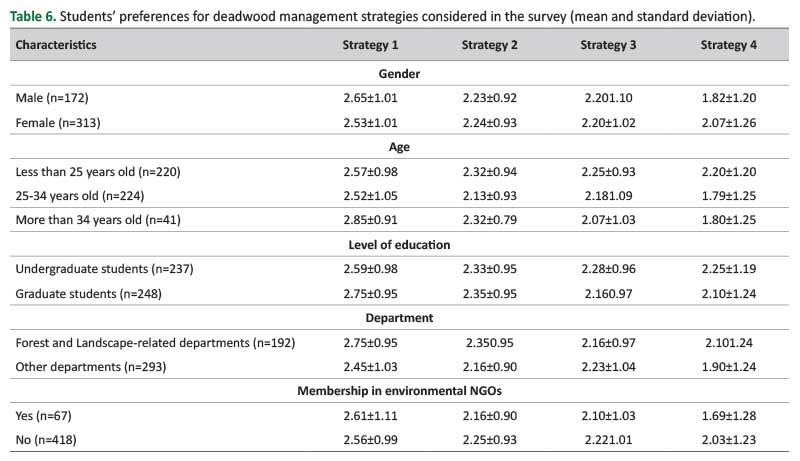The image size is (800, 461).
Task: Select the Strategy 4 column header
Action: click(728, 46)
